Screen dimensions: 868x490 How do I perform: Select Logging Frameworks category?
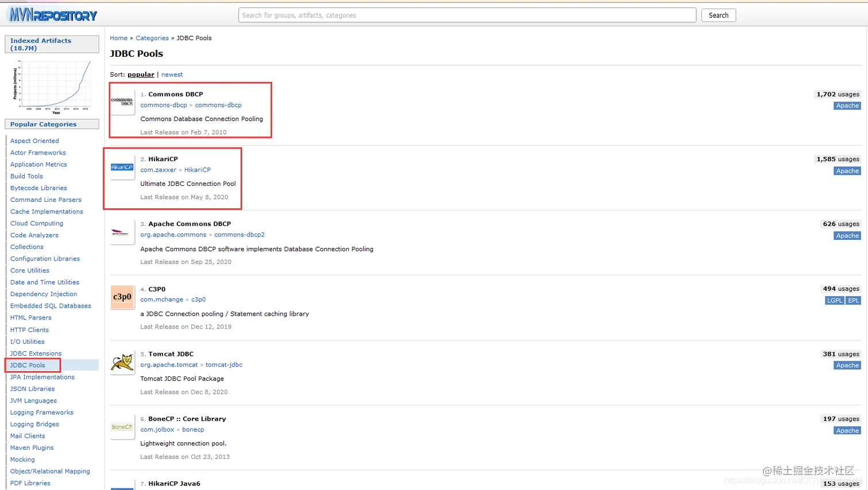42,413
